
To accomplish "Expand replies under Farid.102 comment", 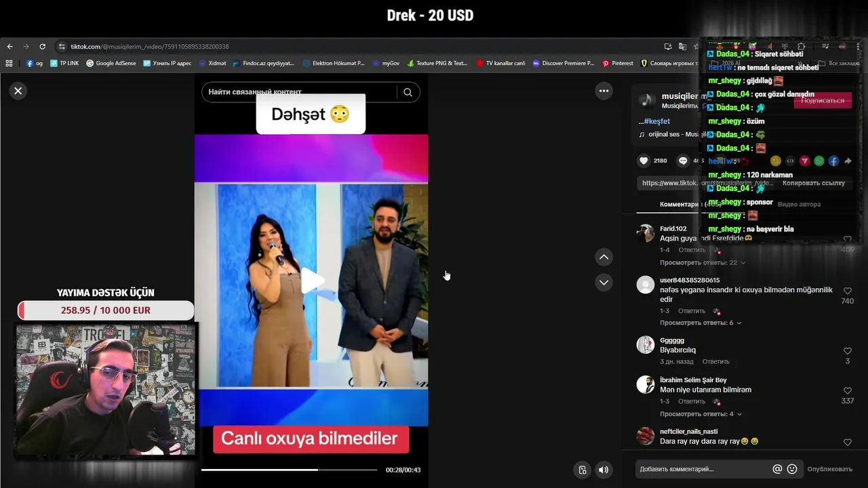I will tap(703, 263).
